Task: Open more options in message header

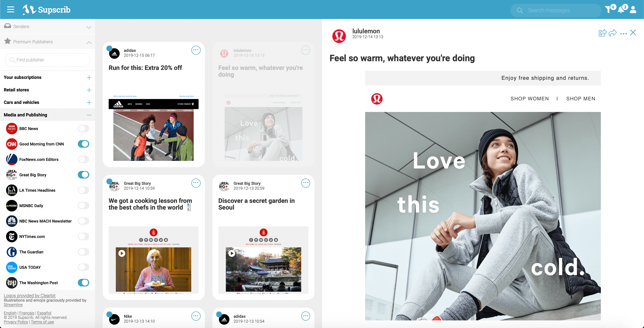Action: pyautogui.click(x=623, y=34)
